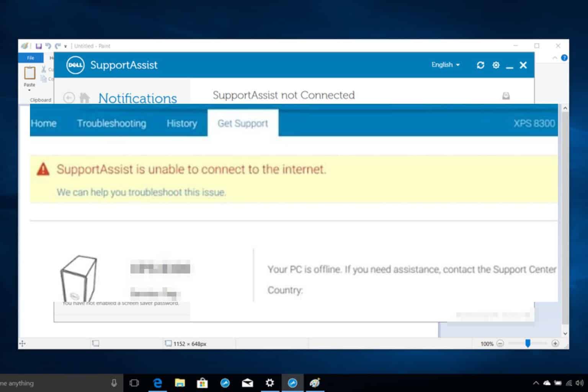The image size is (588, 392).
Task: Open SupportAssist settings gear
Action: coord(496,65)
